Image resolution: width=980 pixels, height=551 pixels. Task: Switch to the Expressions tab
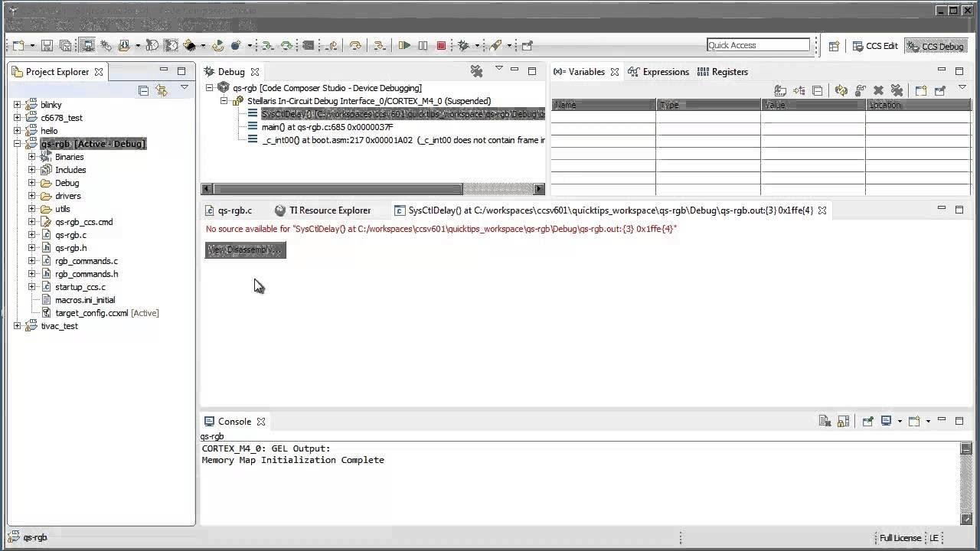658,72
